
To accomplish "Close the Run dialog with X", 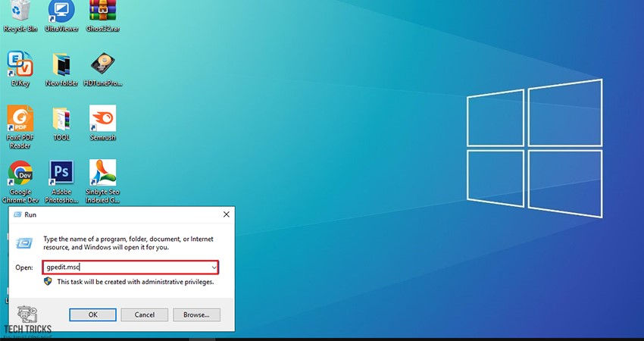I will [x=227, y=214].
